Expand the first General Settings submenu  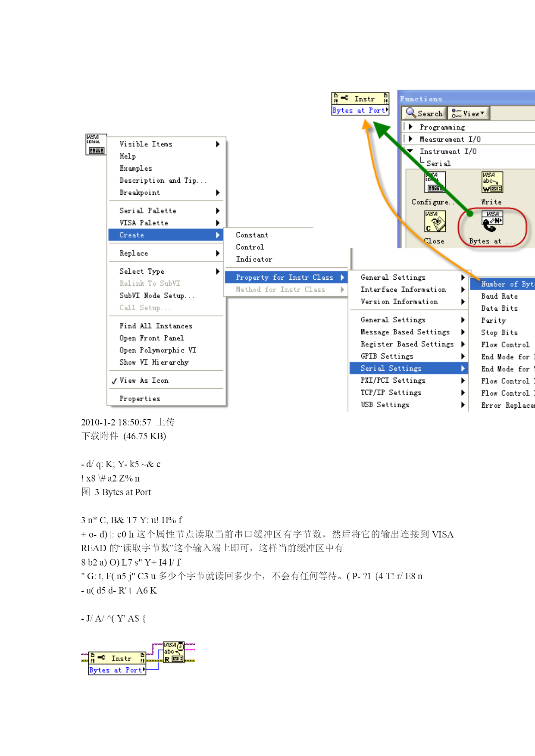[408, 277]
